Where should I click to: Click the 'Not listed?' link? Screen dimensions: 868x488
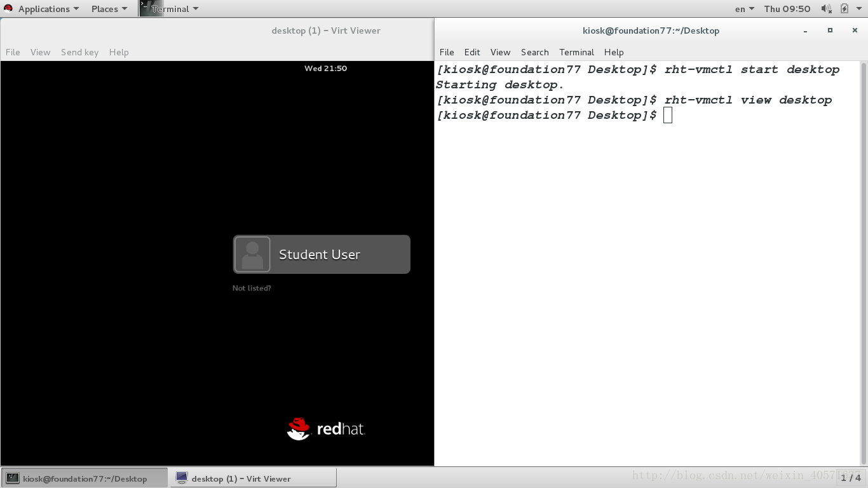tap(252, 288)
